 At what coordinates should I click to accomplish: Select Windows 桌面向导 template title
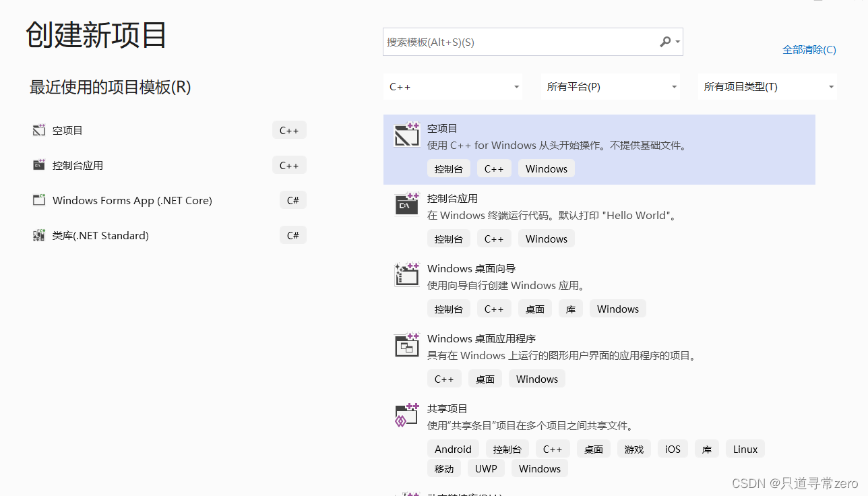pyautogui.click(x=472, y=268)
